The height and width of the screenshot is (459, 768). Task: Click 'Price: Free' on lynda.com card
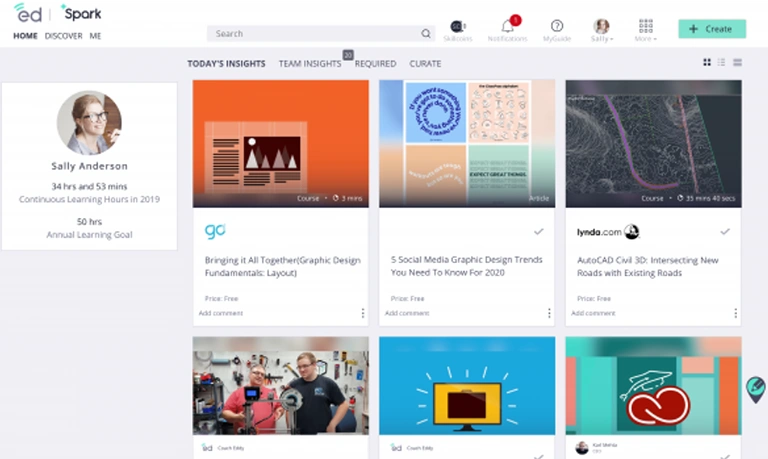(x=594, y=298)
